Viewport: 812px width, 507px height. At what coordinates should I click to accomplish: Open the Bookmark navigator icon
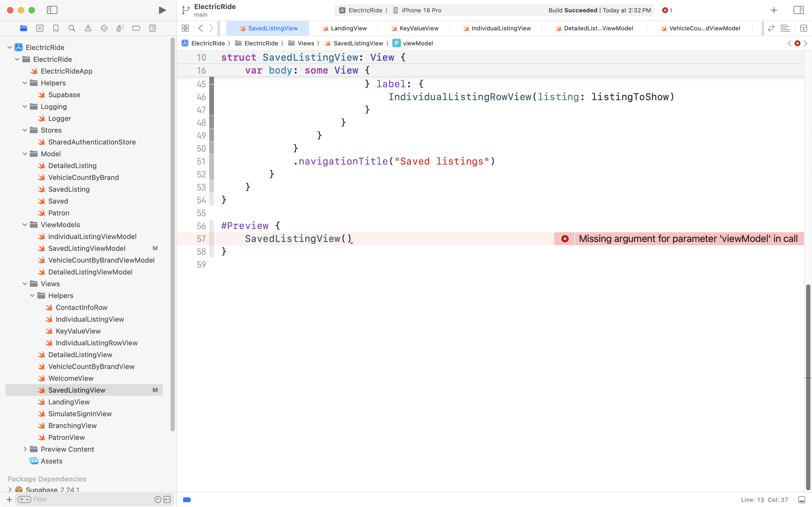click(x=56, y=28)
